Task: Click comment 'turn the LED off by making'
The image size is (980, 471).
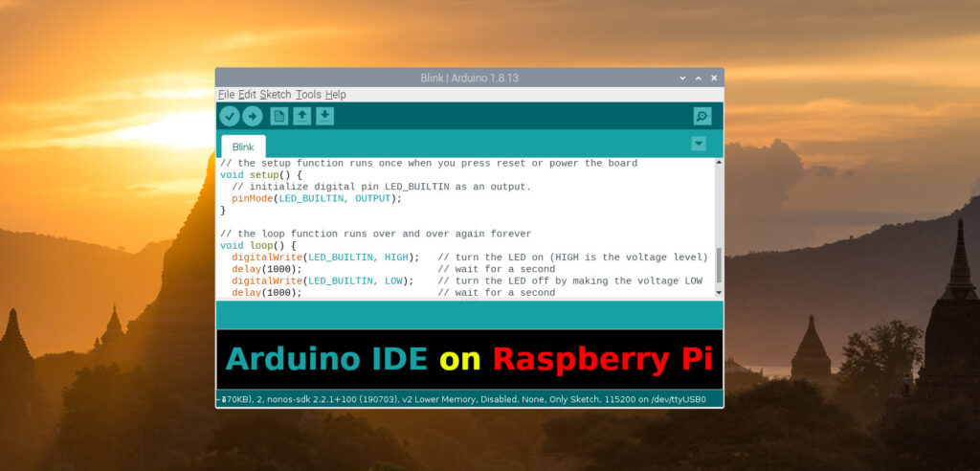Action: [x=534, y=280]
